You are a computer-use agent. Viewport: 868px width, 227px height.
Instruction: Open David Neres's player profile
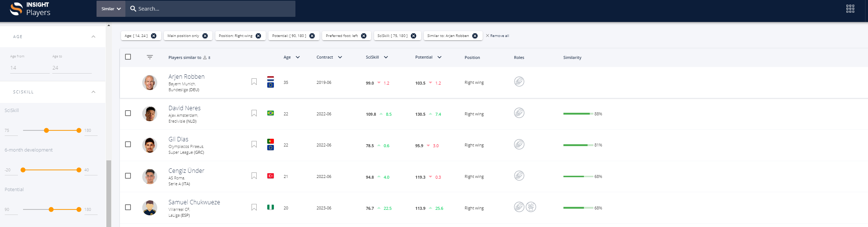[x=185, y=108]
